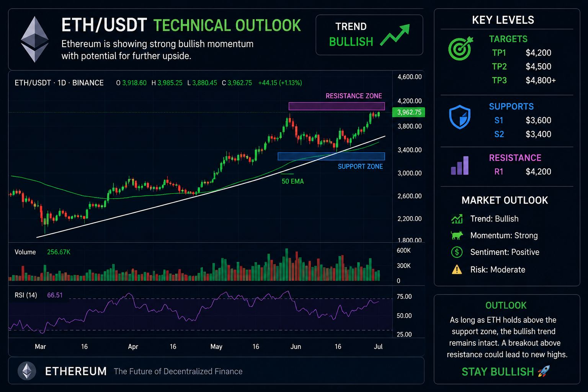The width and height of the screenshot is (588, 392).
Task: Click the green upward trend arrow icon
Action: (x=395, y=35)
